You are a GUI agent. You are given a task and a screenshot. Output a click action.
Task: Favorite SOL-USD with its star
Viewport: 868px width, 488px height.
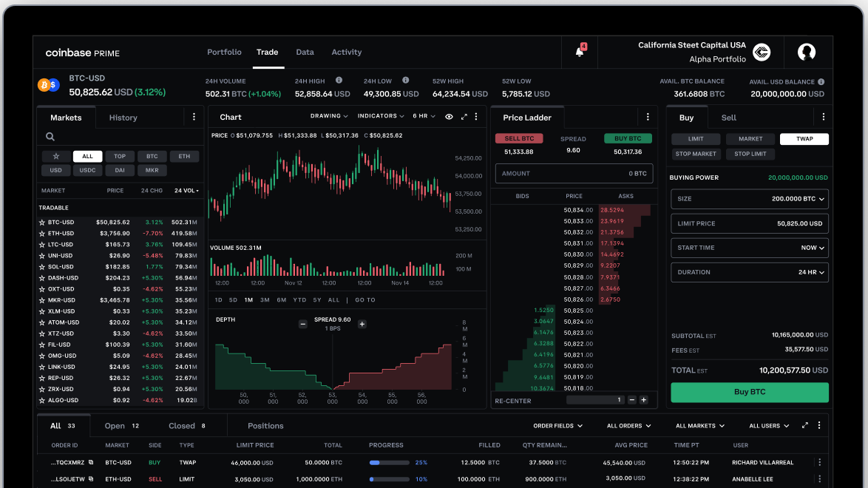(41, 266)
